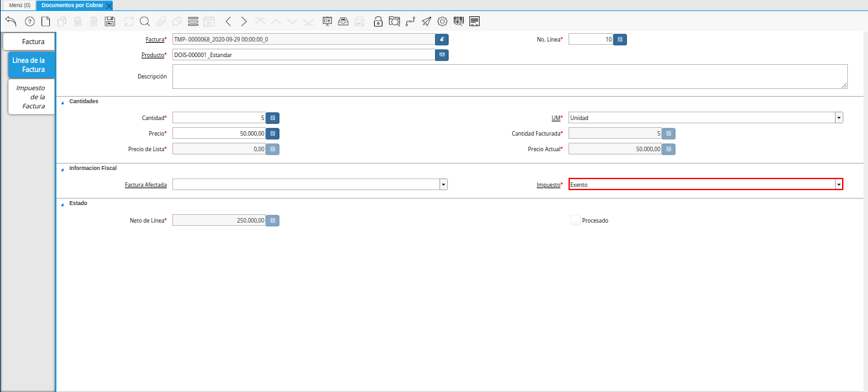
Task: Click the padlock lock-record icon
Action: [378, 21]
